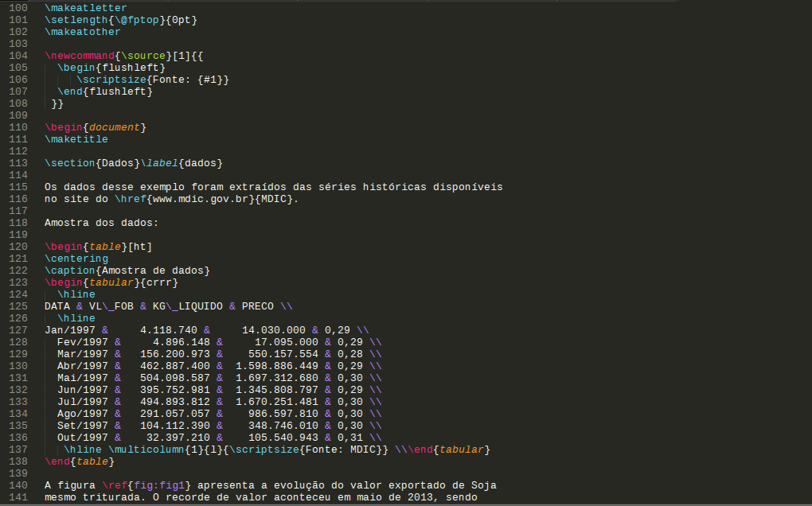This screenshot has height=506, width=812.
Task: Click the \setlength command on line 101
Action: (76, 20)
